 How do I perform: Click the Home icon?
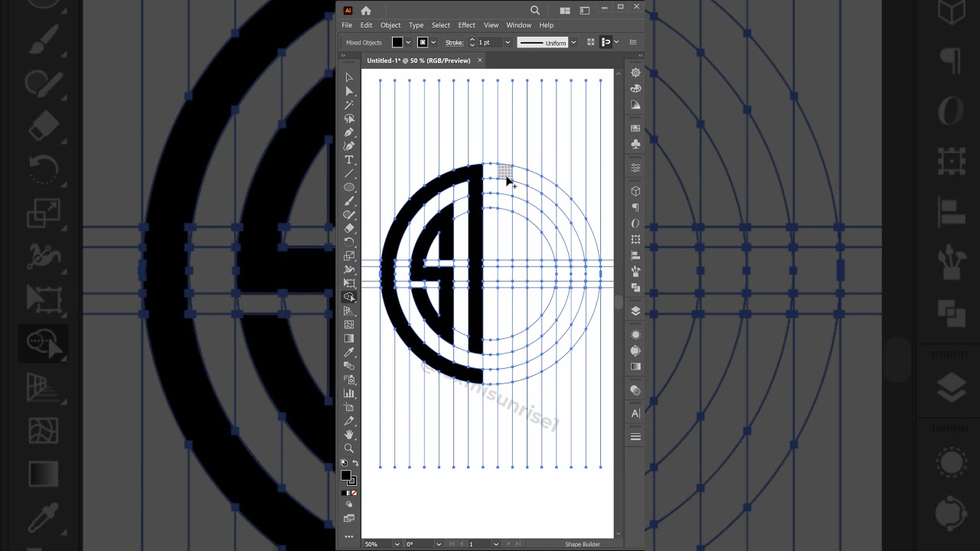point(366,11)
